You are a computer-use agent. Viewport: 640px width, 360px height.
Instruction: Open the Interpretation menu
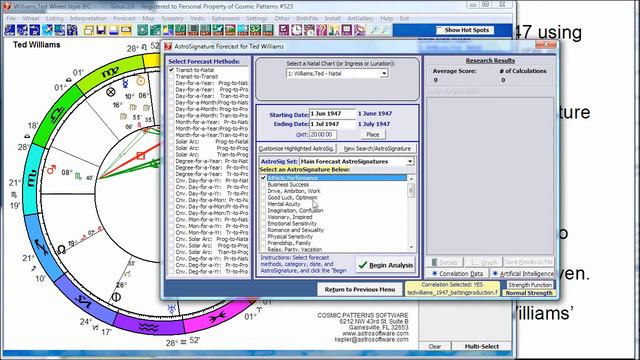(x=88, y=19)
